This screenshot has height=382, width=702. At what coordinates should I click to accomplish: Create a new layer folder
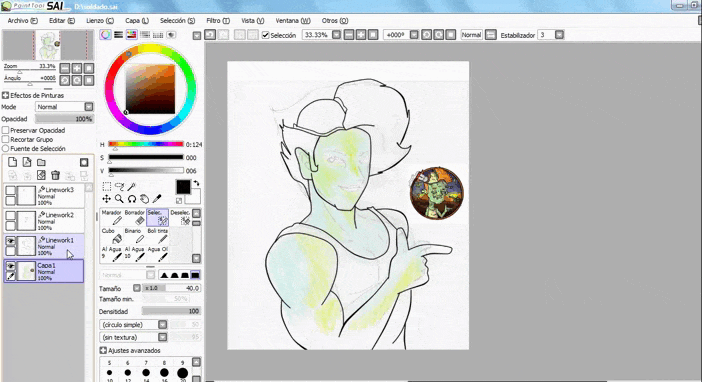[x=41, y=162]
